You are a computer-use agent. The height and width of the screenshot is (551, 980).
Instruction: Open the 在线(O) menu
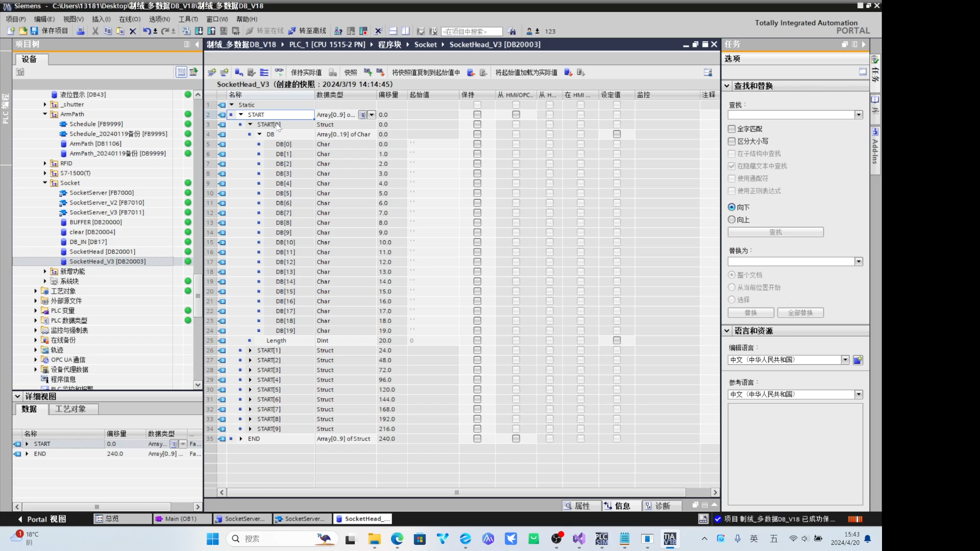click(130, 19)
